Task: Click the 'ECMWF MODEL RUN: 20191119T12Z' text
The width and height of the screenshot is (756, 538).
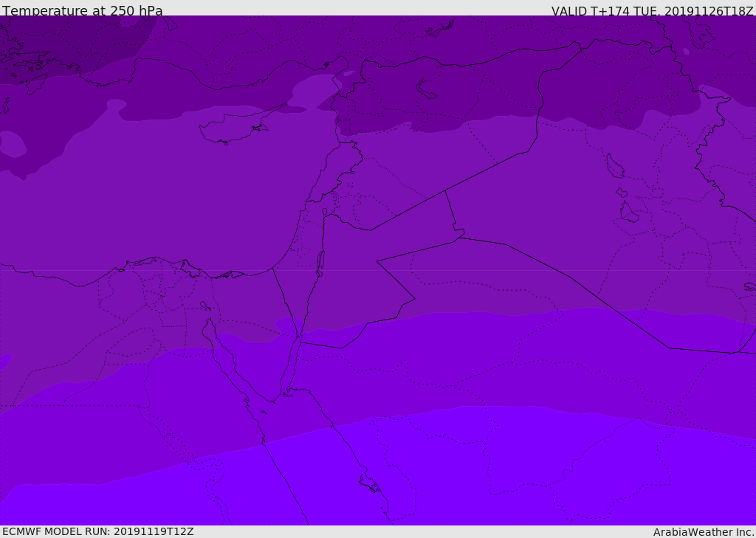Action: coord(98,531)
